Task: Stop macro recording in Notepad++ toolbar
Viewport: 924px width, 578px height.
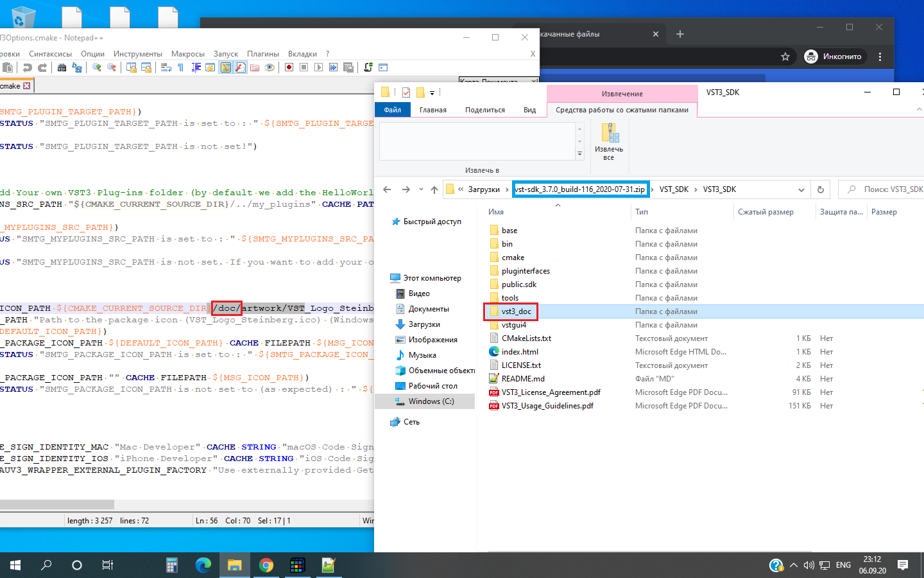Action: point(304,67)
